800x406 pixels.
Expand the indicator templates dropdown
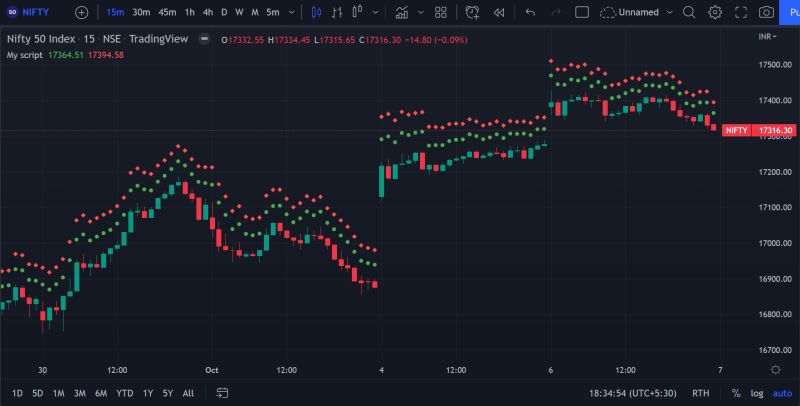[421, 12]
